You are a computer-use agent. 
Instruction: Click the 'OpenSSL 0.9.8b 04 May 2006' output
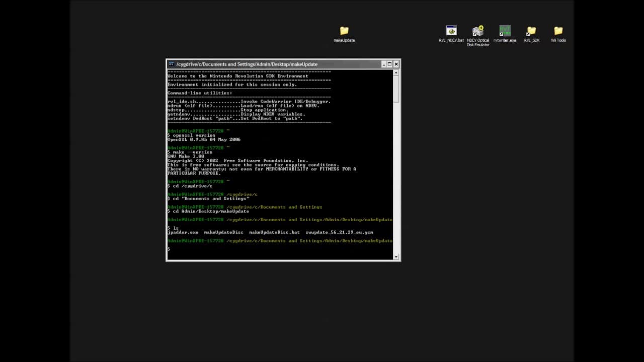[x=204, y=139]
